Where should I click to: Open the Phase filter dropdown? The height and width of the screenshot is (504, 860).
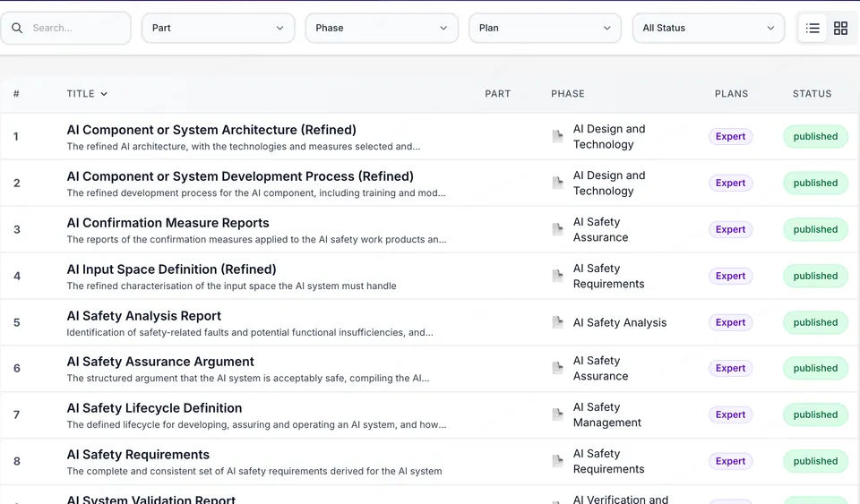pyautogui.click(x=382, y=28)
